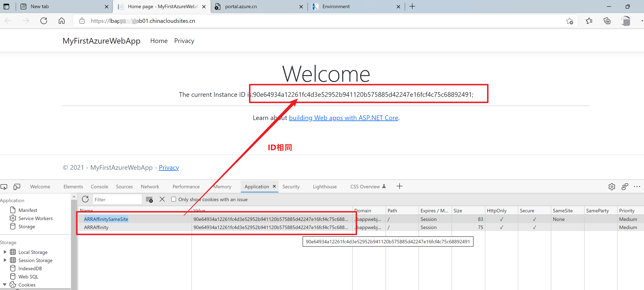The width and height of the screenshot is (644, 290).
Task: Click the browser Home icon
Action: tap(61, 21)
